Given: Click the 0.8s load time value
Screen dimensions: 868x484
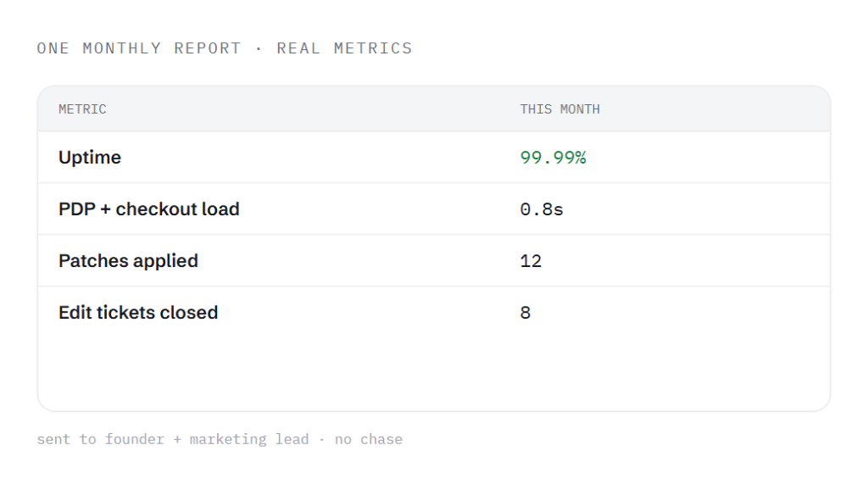Looking at the screenshot, I should tap(542, 209).
